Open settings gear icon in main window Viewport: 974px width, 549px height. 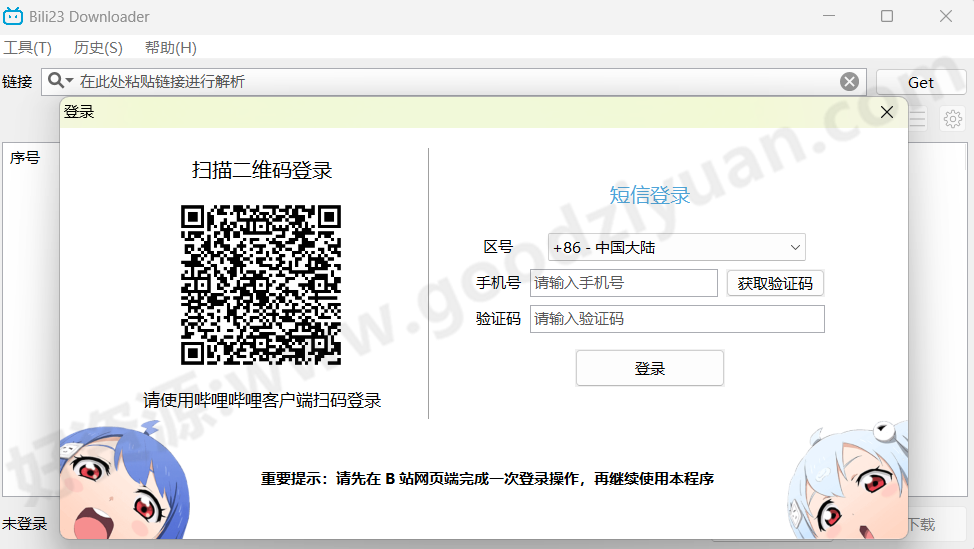(x=952, y=118)
